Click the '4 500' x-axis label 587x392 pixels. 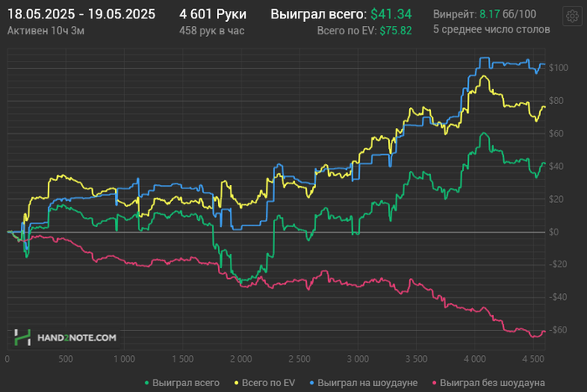coord(533,359)
